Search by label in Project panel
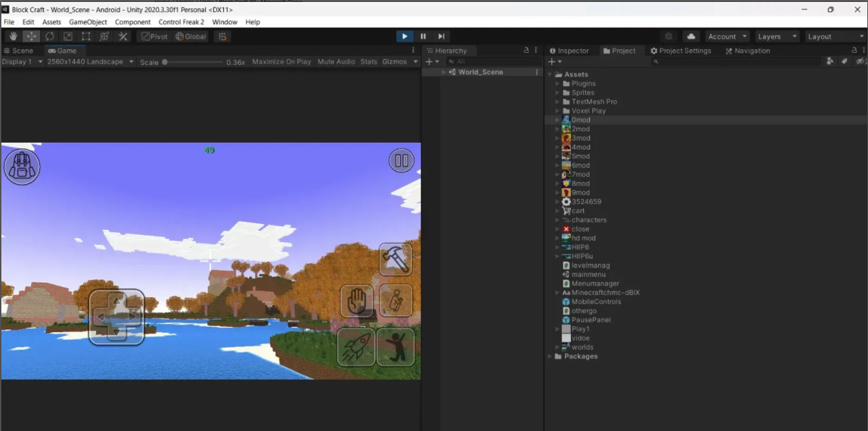This screenshot has height=431, width=868. (844, 62)
